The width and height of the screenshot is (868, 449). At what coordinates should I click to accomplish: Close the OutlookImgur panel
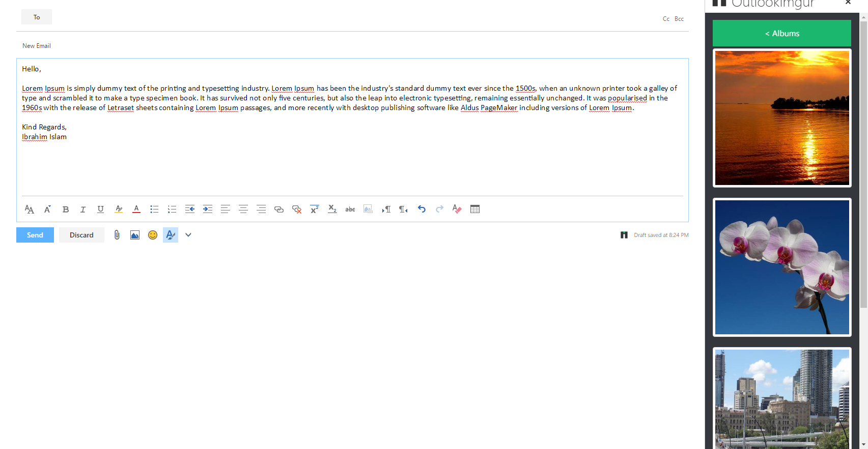pos(848,3)
